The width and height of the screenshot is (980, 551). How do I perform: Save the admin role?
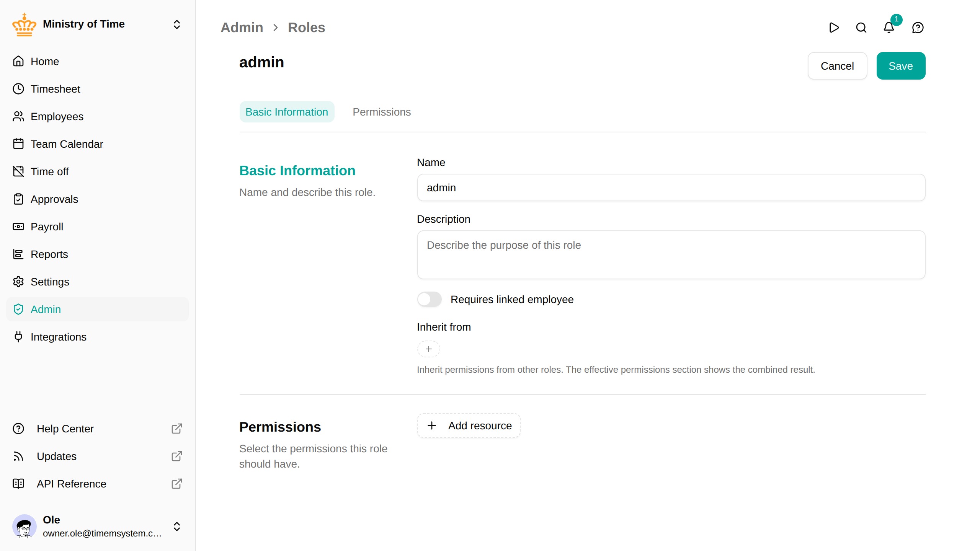click(901, 66)
